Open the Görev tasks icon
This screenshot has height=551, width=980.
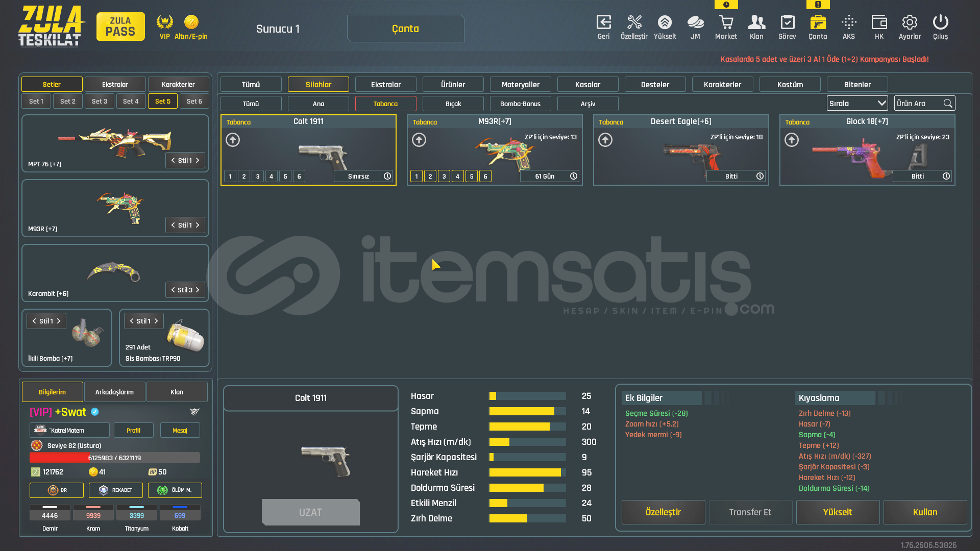pos(787,22)
